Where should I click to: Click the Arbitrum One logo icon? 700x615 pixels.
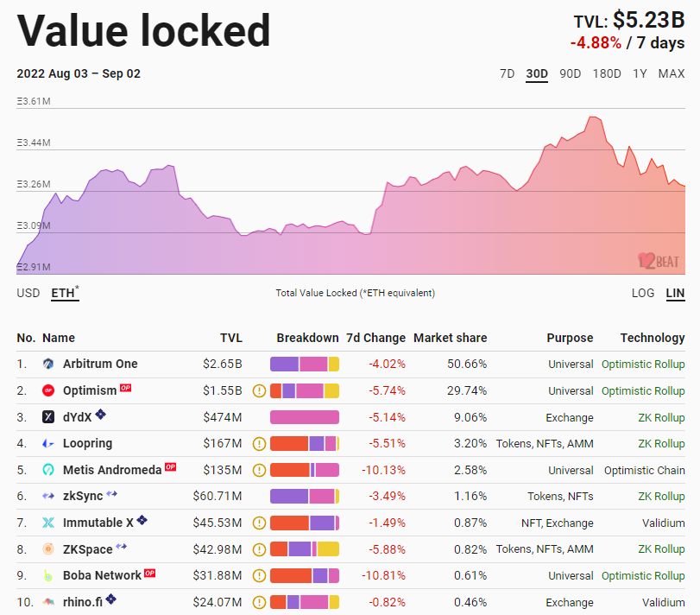[x=48, y=365]
